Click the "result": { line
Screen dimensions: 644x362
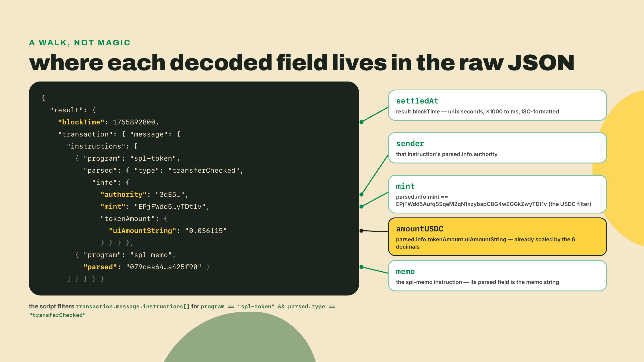[73, 110]
